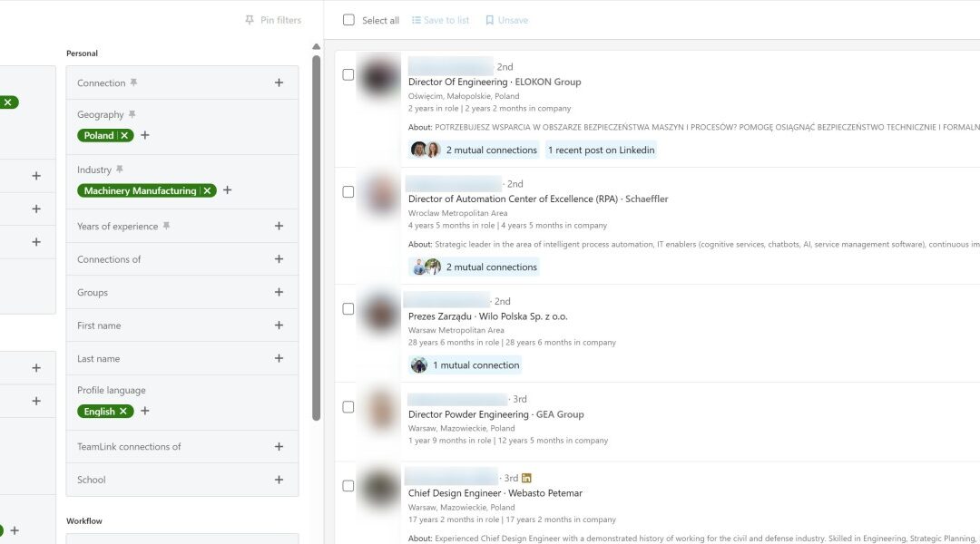Click the plus icon to add another Profile language
The image size is (980, 544).
(144, 411)
